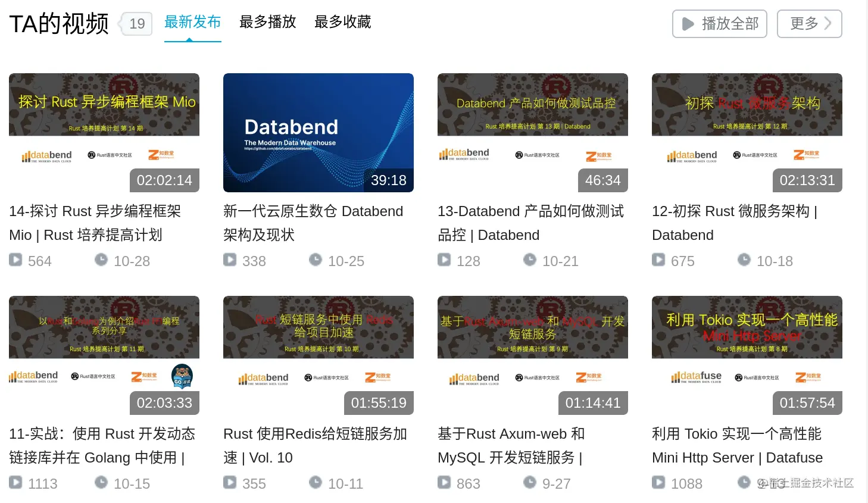Click the play count icon beside 863

click(444, 482)
